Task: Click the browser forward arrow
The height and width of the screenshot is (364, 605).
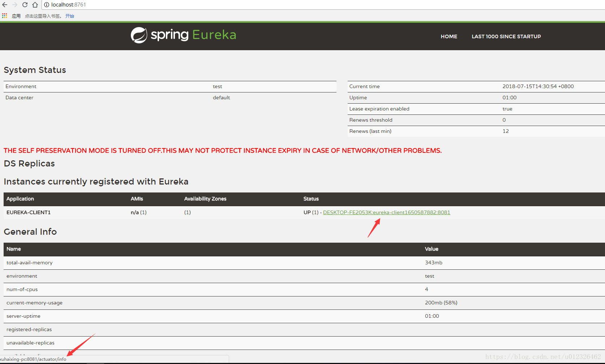Action: pyautogui.click(x=15, y=5)
